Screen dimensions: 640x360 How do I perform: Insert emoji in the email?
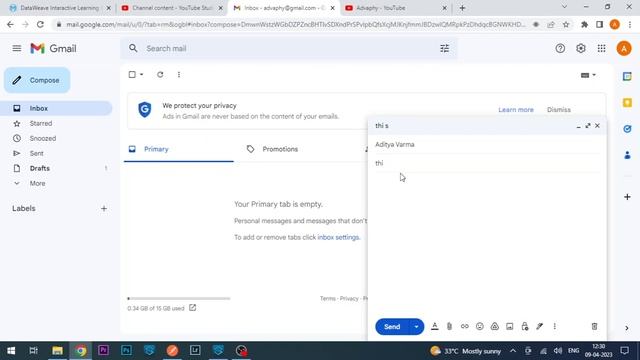[x=480, y=326]
